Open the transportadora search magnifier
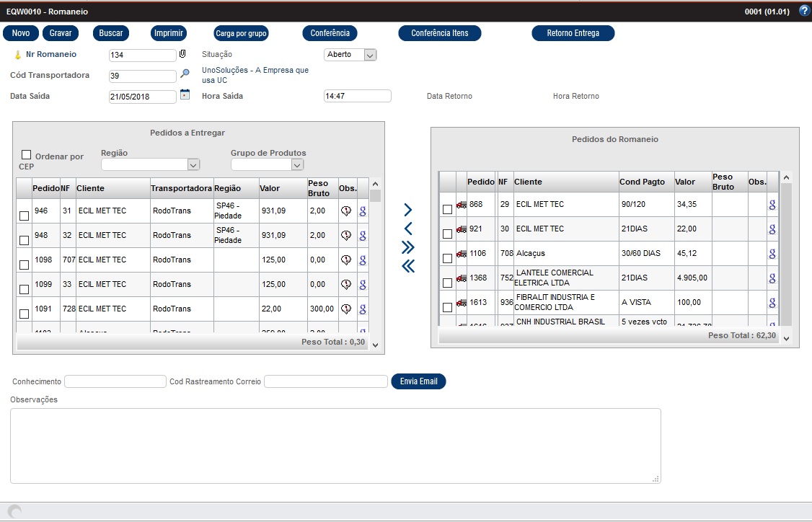 point(185,74)
